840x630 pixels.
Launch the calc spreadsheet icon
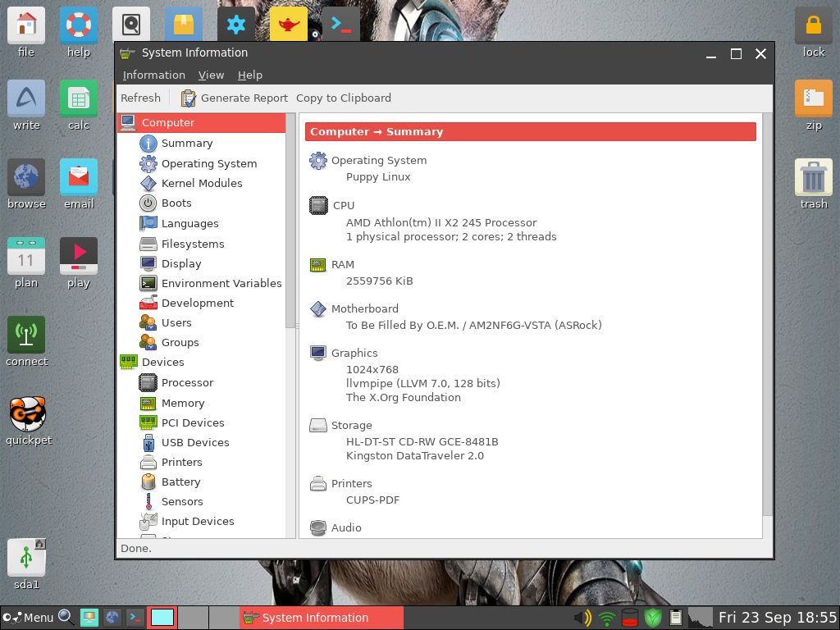[79, 98]
